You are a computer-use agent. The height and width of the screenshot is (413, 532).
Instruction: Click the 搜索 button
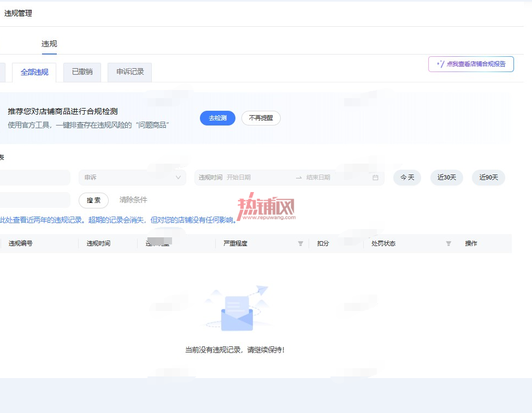coord(93,200)
